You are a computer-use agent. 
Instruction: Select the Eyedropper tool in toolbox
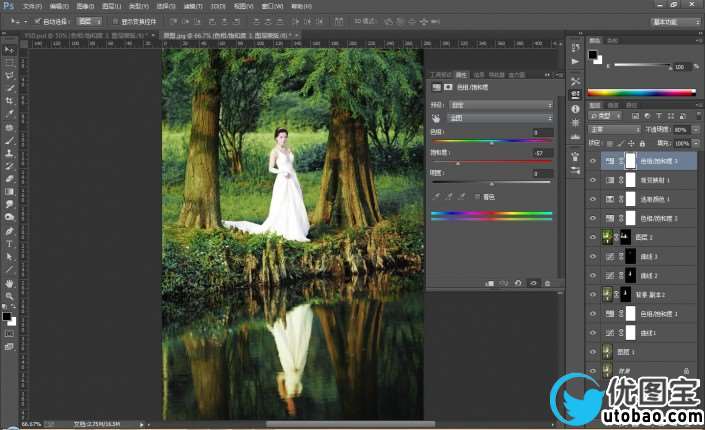[x=9, y=114]
